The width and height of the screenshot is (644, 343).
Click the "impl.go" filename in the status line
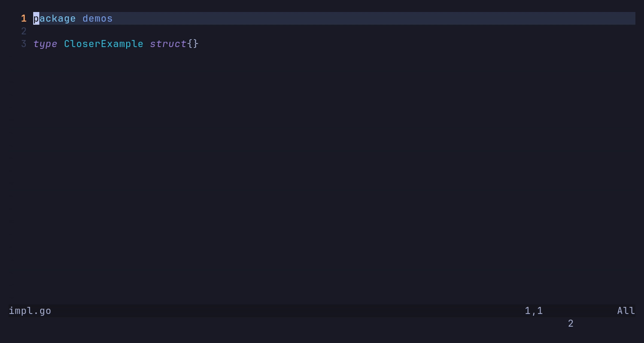pos(30,311)
